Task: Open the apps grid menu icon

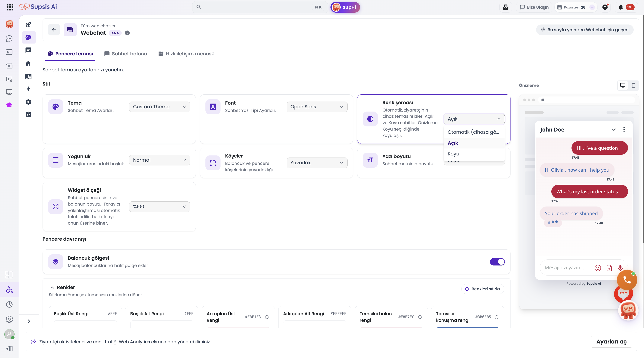Action: pos(10,7)
